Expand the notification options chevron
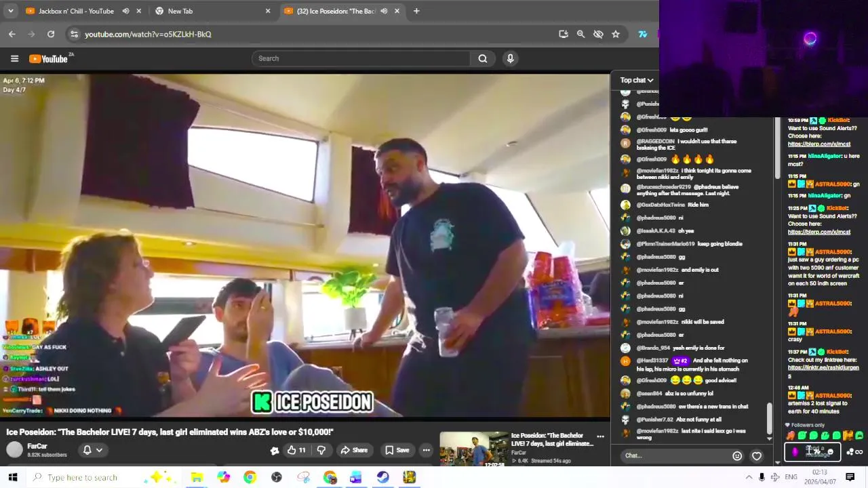 pyautogui.click(x=99, y=450)
